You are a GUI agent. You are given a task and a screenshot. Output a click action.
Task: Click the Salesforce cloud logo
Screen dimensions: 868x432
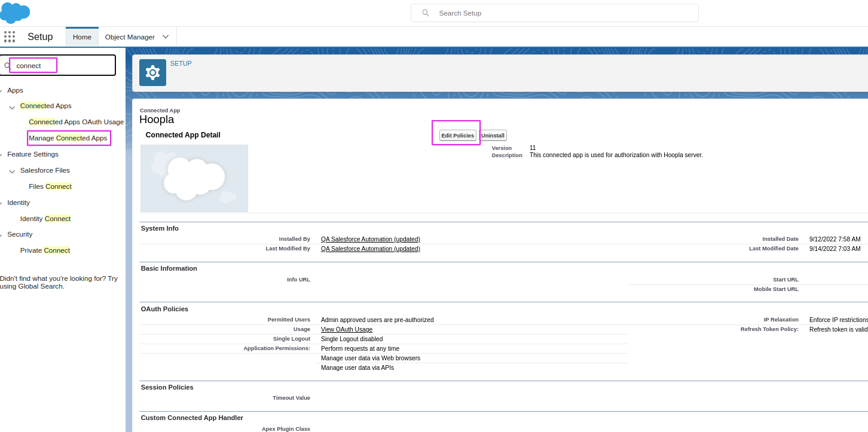[15, 13]
